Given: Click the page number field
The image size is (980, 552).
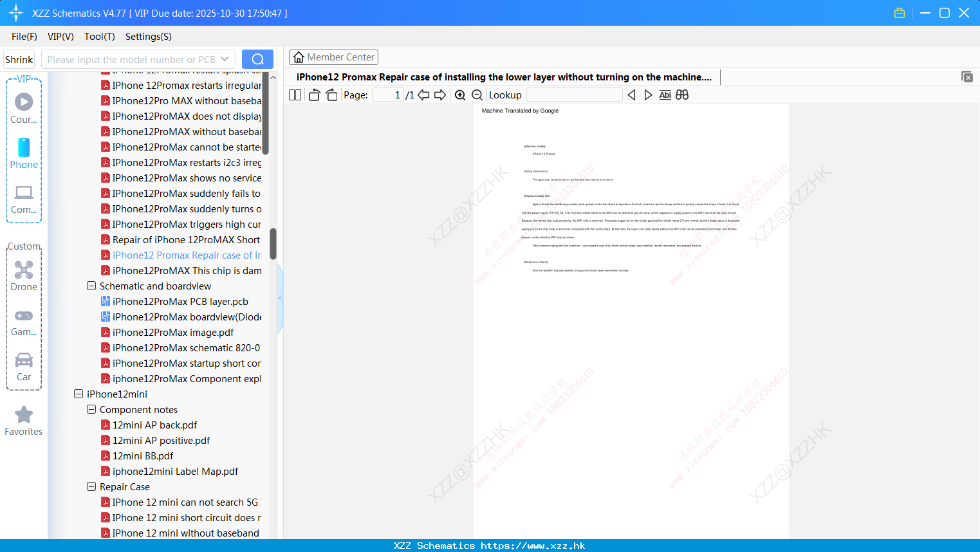Looking at the screenshot, I should tap(388, 95).
